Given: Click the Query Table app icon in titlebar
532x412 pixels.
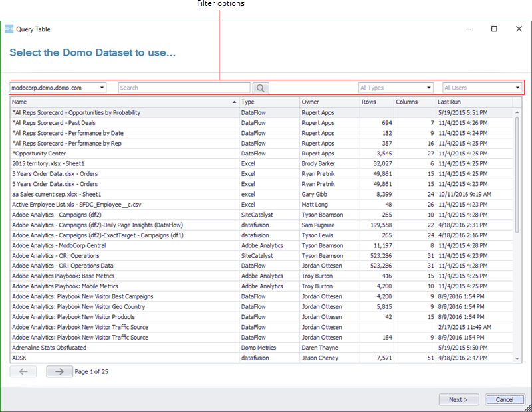Looking at the screenshot, I should 9,29.
